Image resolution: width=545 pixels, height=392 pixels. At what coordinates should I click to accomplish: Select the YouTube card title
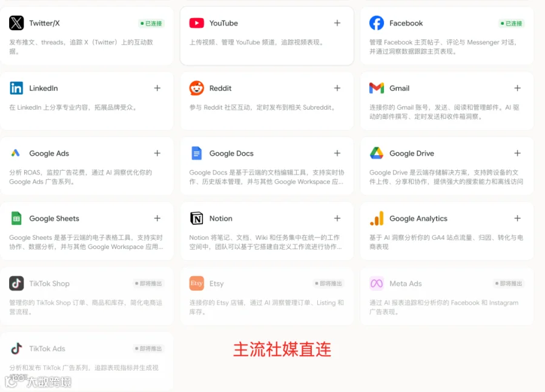pos(223,23)
